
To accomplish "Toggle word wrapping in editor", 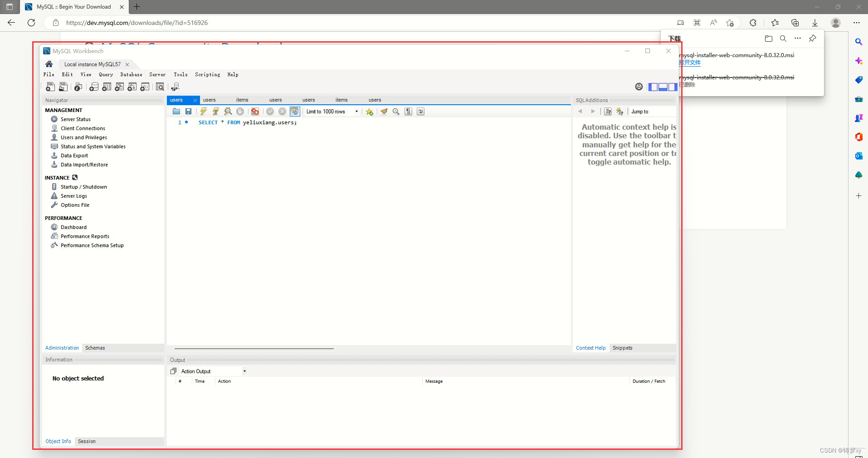I will point(420,112).
